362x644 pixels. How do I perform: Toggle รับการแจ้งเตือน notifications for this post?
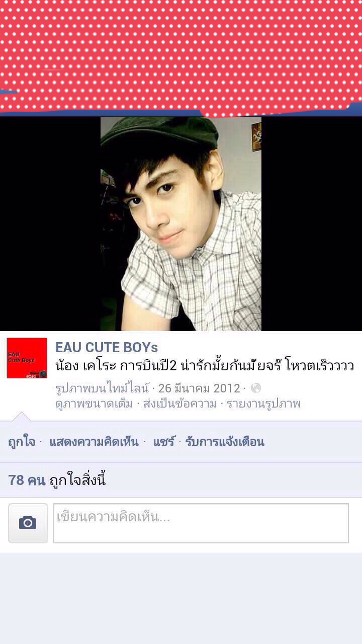tap(225, 442)
